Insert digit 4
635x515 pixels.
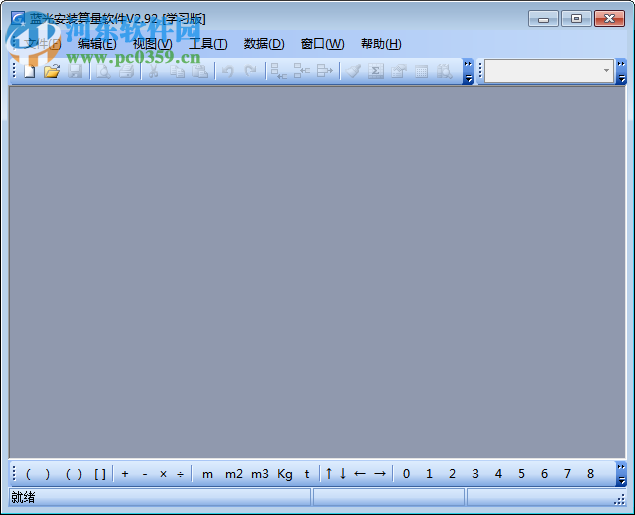[499, 474]
